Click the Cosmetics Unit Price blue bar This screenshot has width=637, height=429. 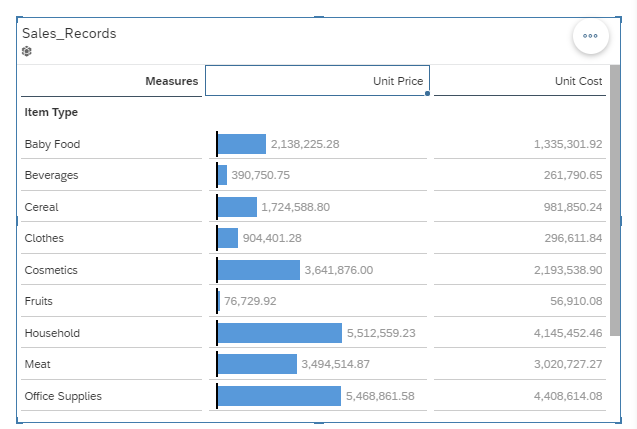tap(258, 270)
